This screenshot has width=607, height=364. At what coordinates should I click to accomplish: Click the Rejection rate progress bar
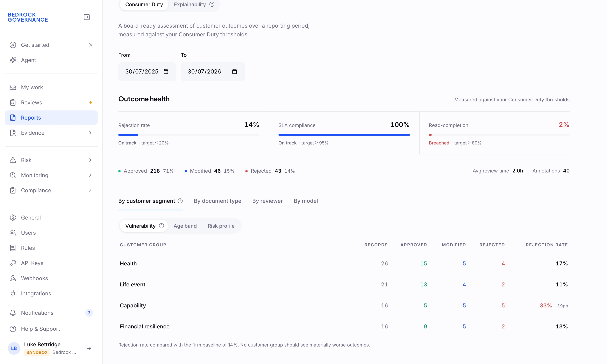[x=189, y=135]
